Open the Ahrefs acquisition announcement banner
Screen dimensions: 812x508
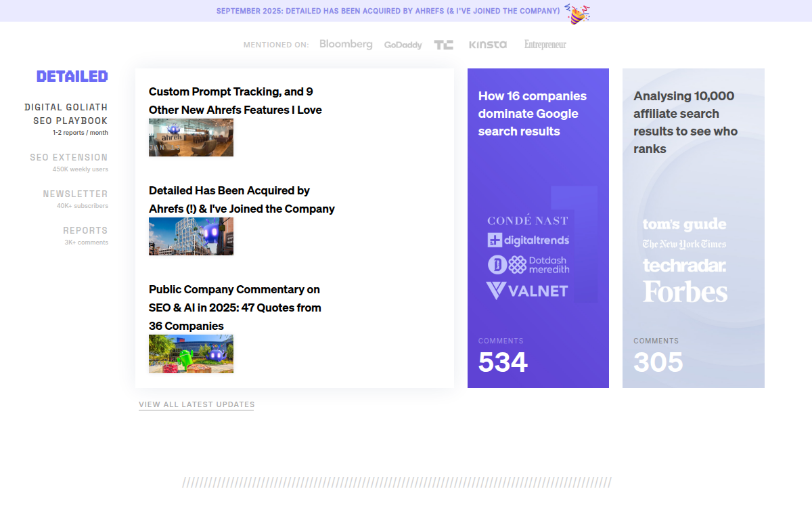click(x=388, y=11)
